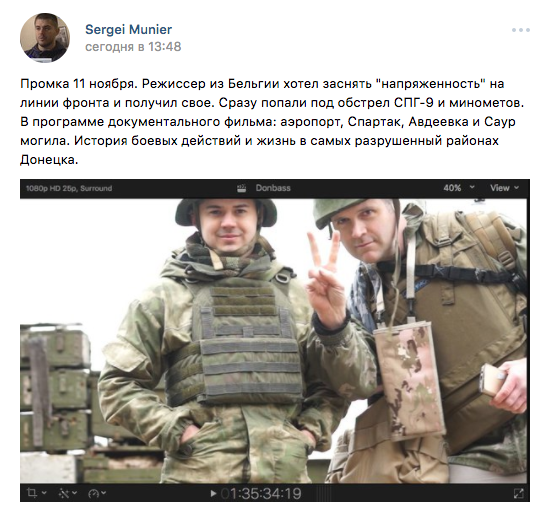Select the crop tool icon in viewer
The image size is (546, 514).
(x=32, y=493)
